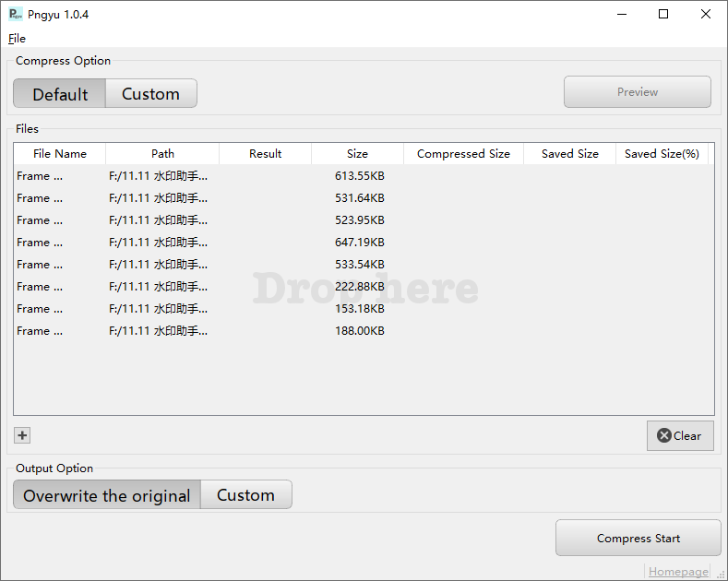Open the File menu
728x581 pixels.
[x=17, y=39]
